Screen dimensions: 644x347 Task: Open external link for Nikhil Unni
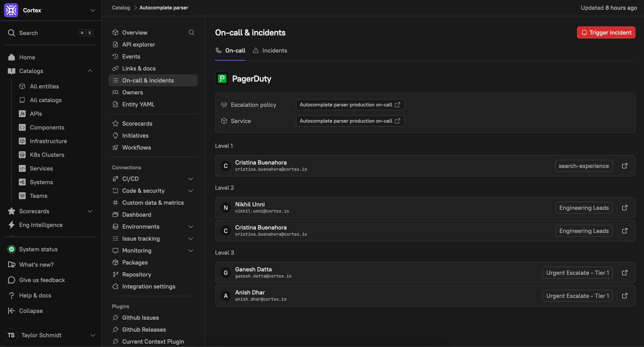[625, 208]
